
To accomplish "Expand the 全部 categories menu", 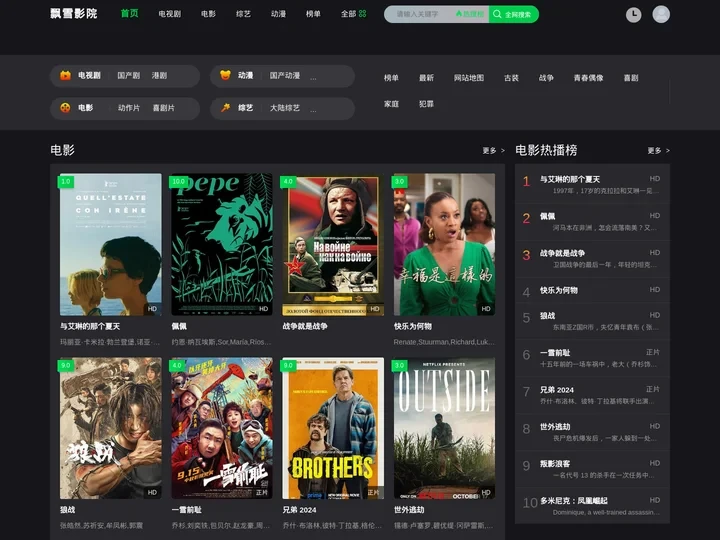I will [353, 14].
